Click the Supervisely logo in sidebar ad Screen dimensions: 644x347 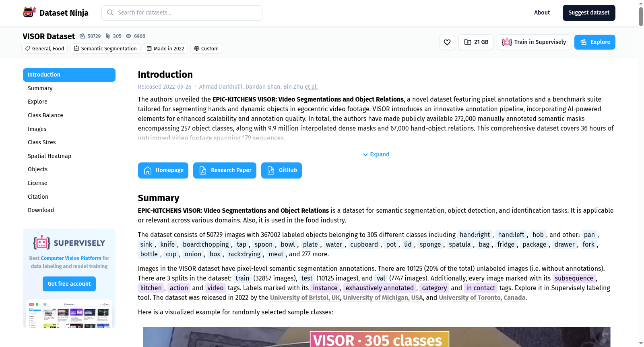pos(69,243)
